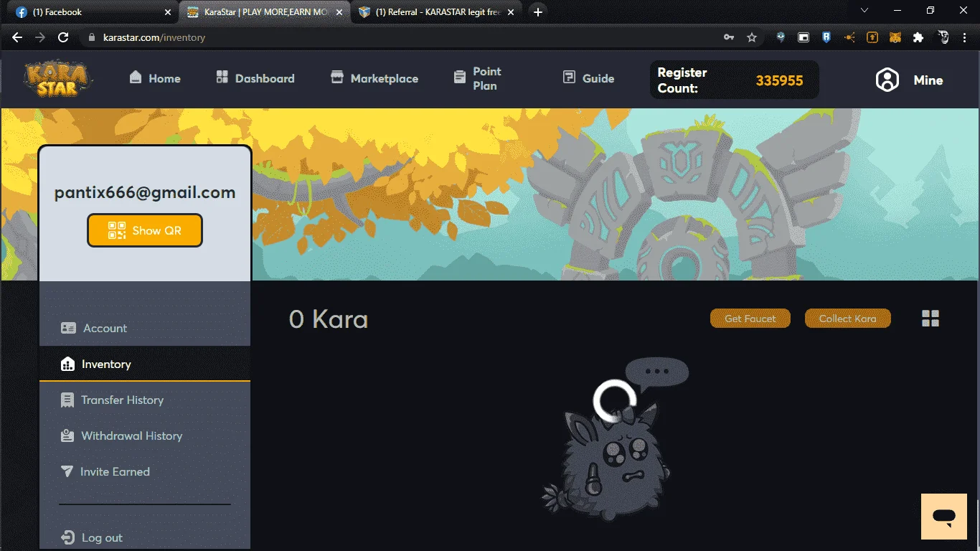This screenshot has width=980, height=551.
Task: Click the Register Count value 335955
Action: (x=779, y=80)
